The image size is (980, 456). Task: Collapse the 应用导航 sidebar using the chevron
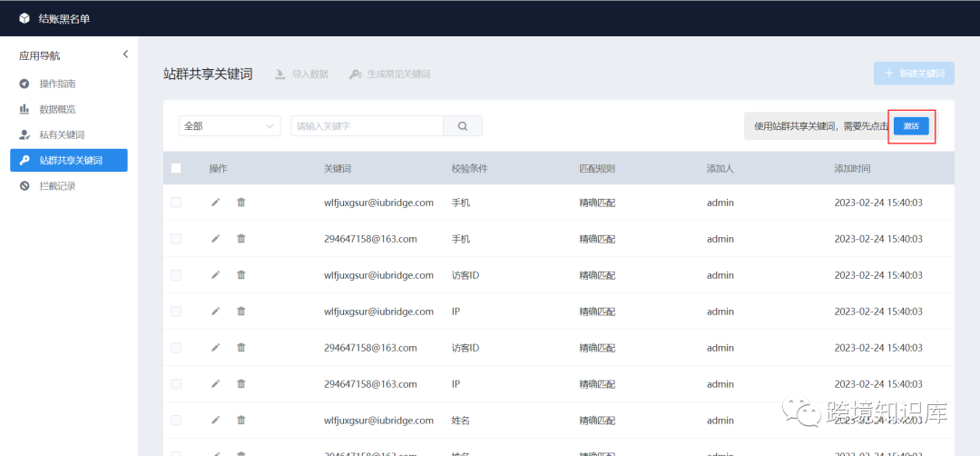(x=125, y=55)
